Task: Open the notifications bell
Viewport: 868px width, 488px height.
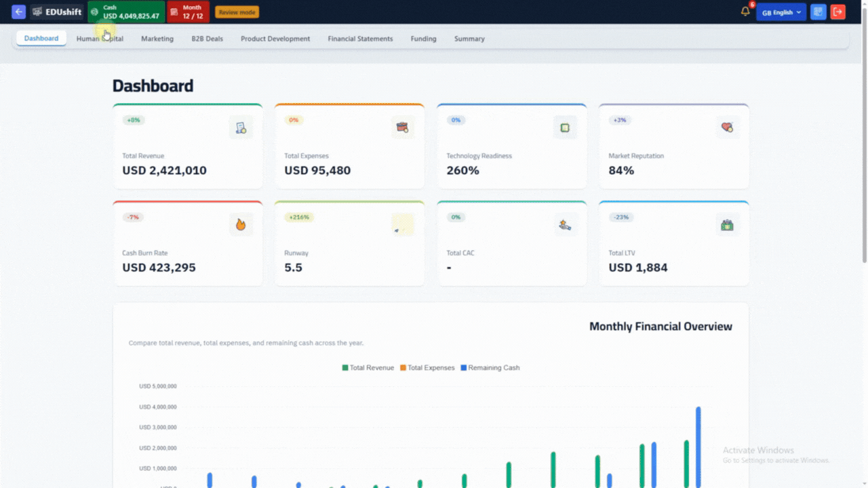Action: (745, 12)
